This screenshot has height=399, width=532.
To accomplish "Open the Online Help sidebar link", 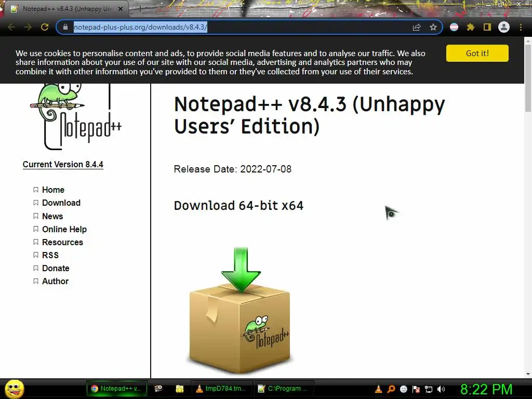I will click(64, 229).
